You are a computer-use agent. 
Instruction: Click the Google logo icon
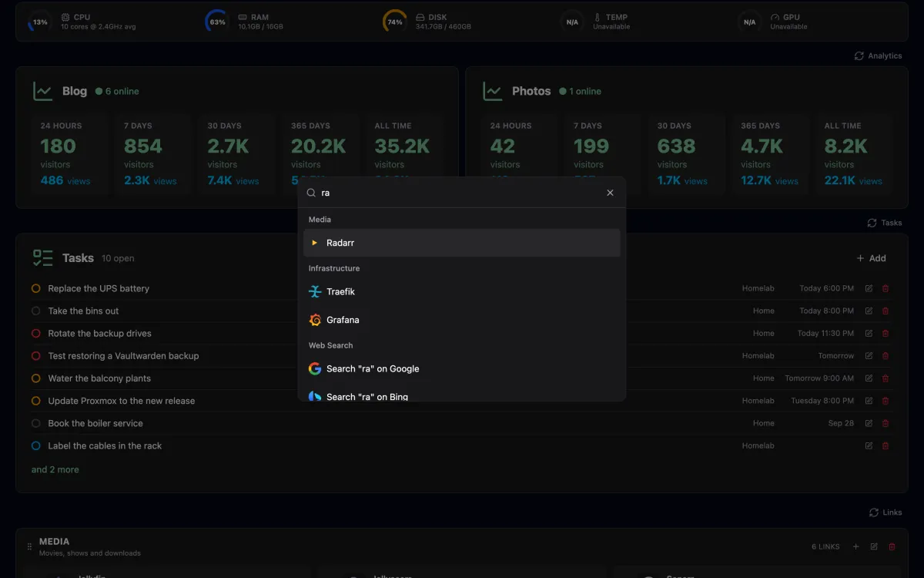click(315, 368)
